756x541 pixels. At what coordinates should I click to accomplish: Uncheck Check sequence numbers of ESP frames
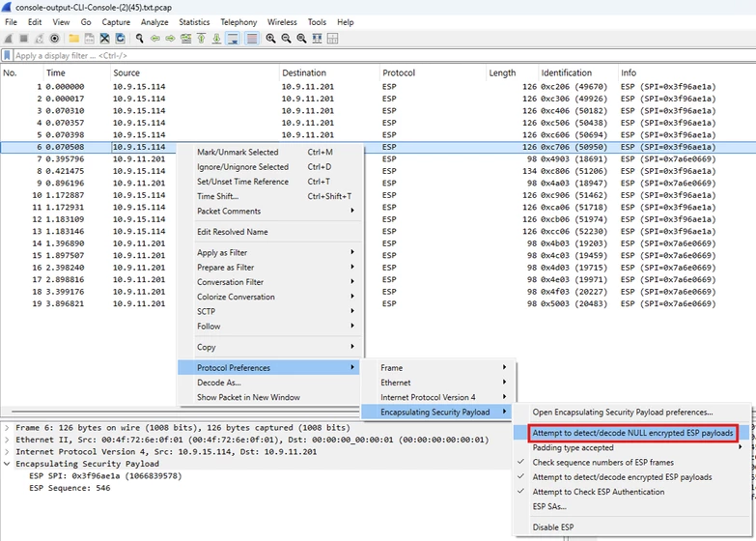602,463
